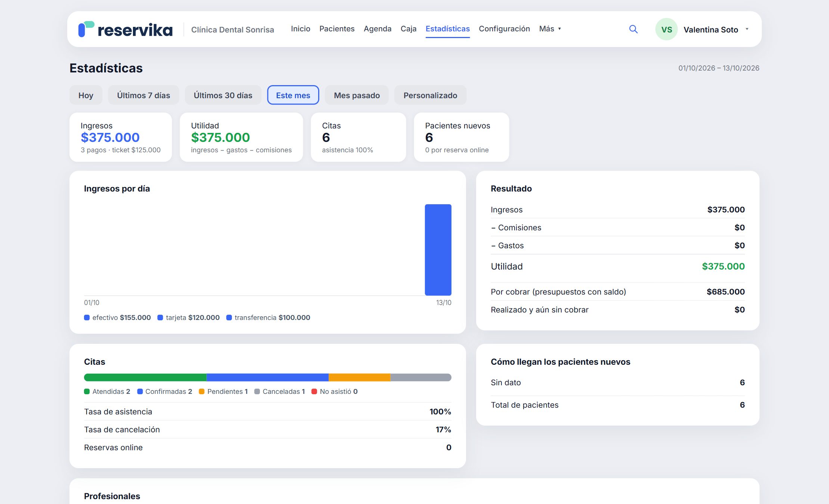Expand the Valentina Soto account dropdown arrow
Viewport: 829px width, 504px height.
tap(747, 29)
